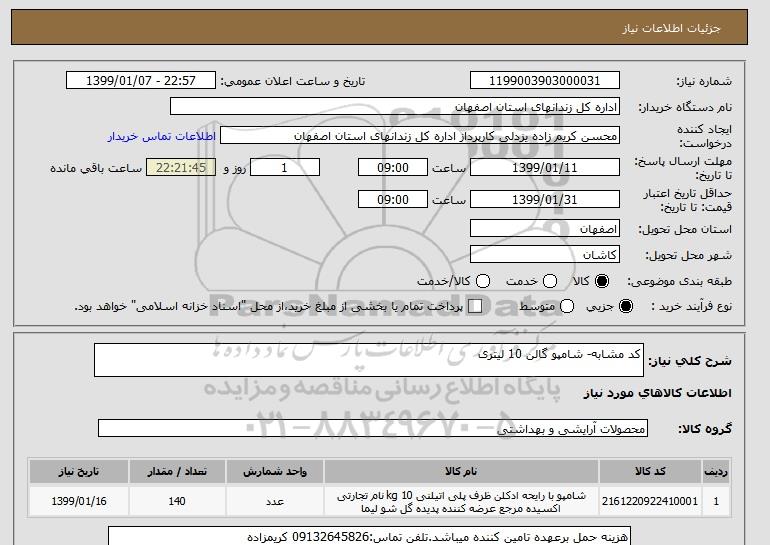
Task: Click row number 1 cell
Action: click(716, 501)
